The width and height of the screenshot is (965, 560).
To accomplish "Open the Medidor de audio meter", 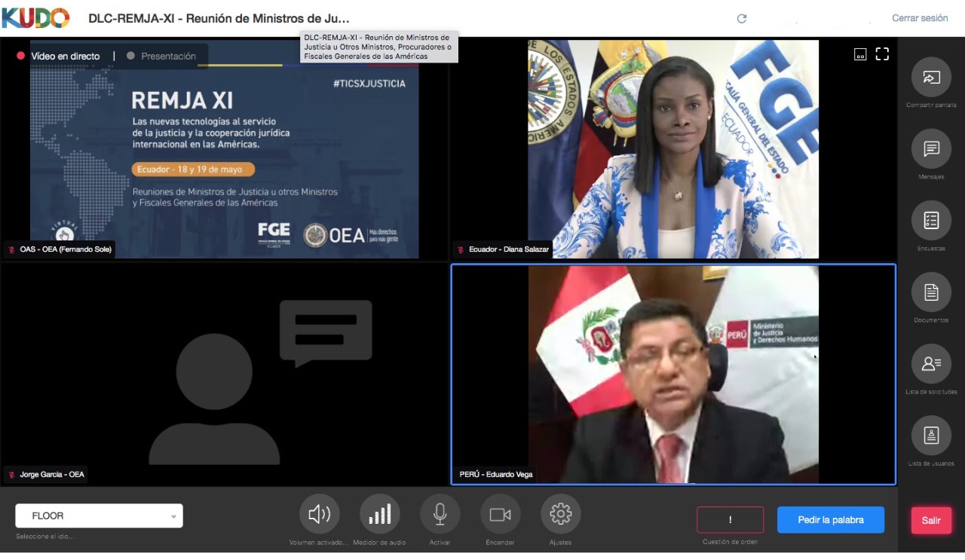I will [380, 514].
